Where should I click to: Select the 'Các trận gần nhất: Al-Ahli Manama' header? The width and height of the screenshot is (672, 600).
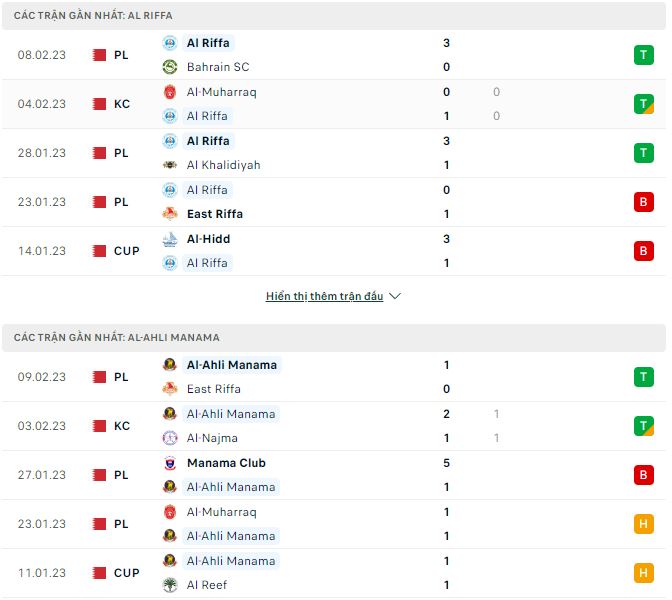(117, 338)
